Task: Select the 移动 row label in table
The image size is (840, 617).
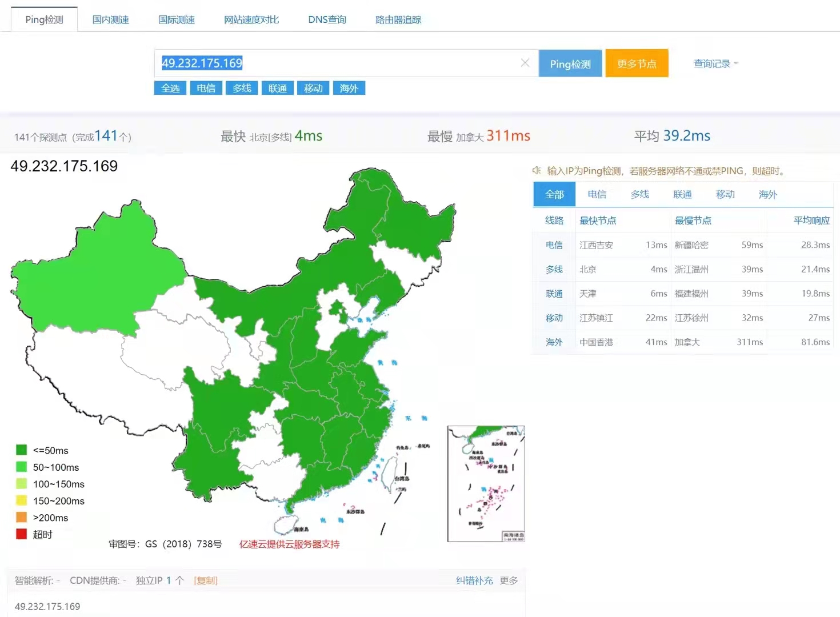Action: (x=554, y=318)
